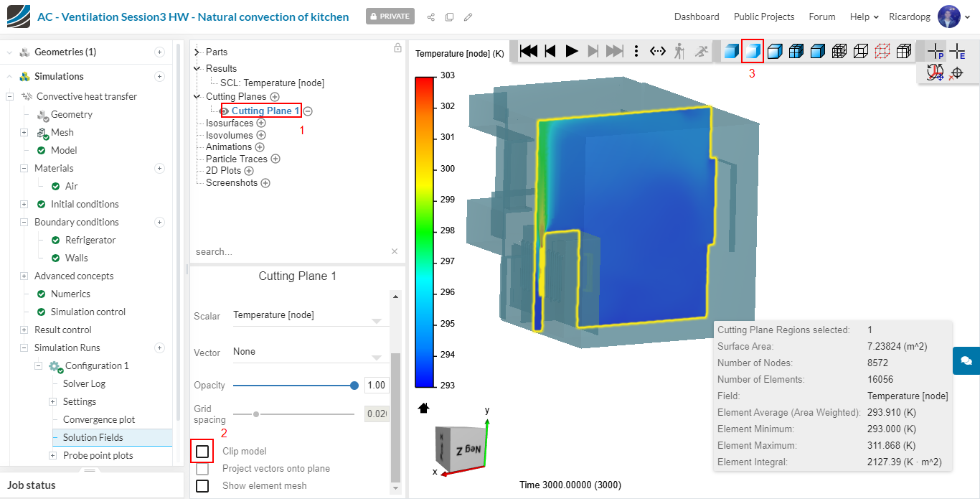The image size is (980, 499).
Task: Click the home view icon
Action: coord(423,408)
